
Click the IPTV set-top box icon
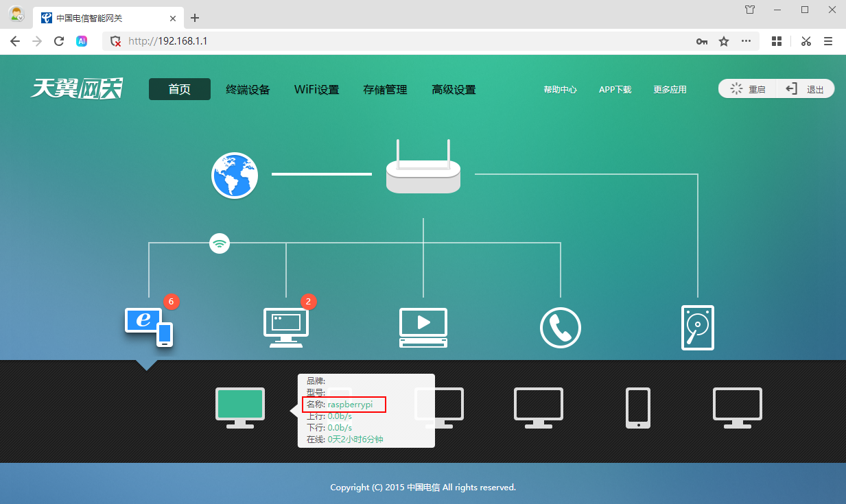tap(423, 327)
